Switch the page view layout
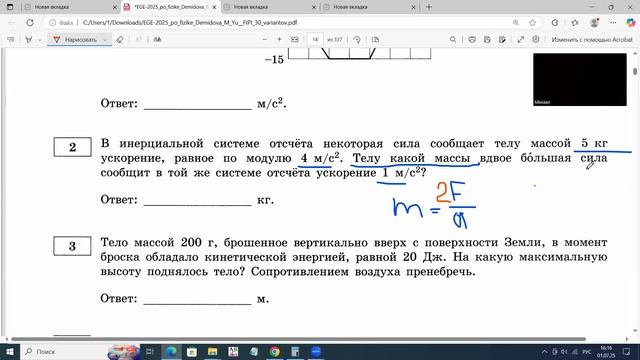This screenshot has height=360, width=640. point(376,40)
